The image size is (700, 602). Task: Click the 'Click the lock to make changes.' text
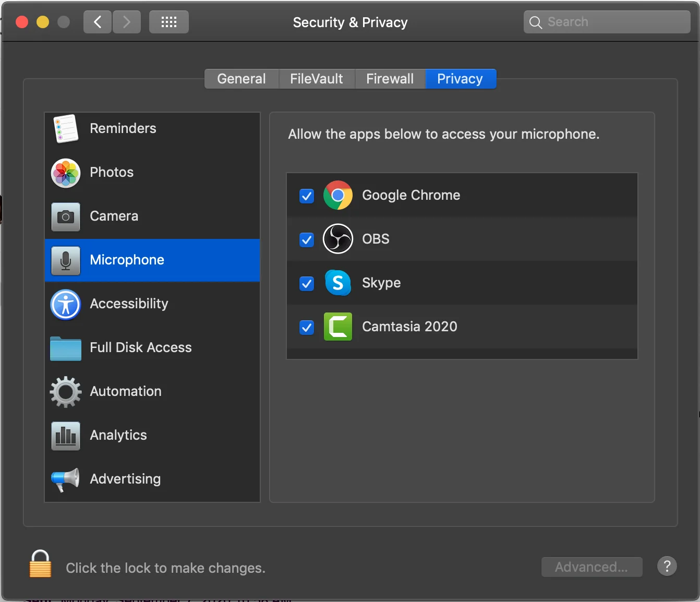pyautogui.click(x=165, y=568)
